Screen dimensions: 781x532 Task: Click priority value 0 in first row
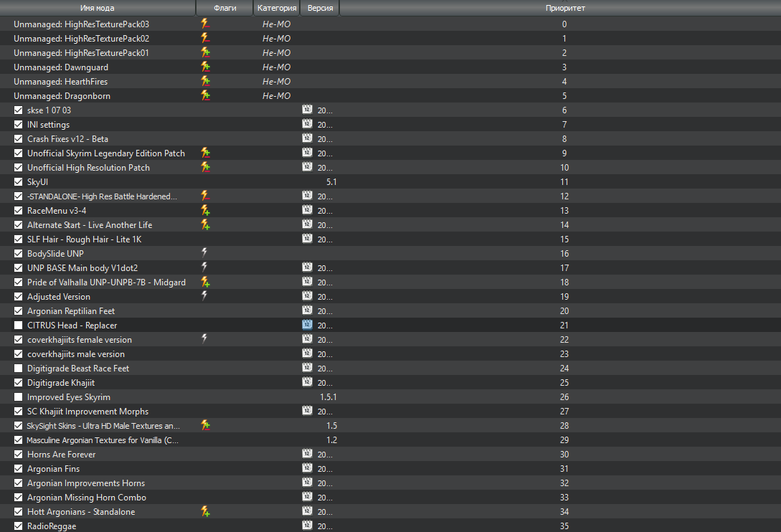[564, 24]
